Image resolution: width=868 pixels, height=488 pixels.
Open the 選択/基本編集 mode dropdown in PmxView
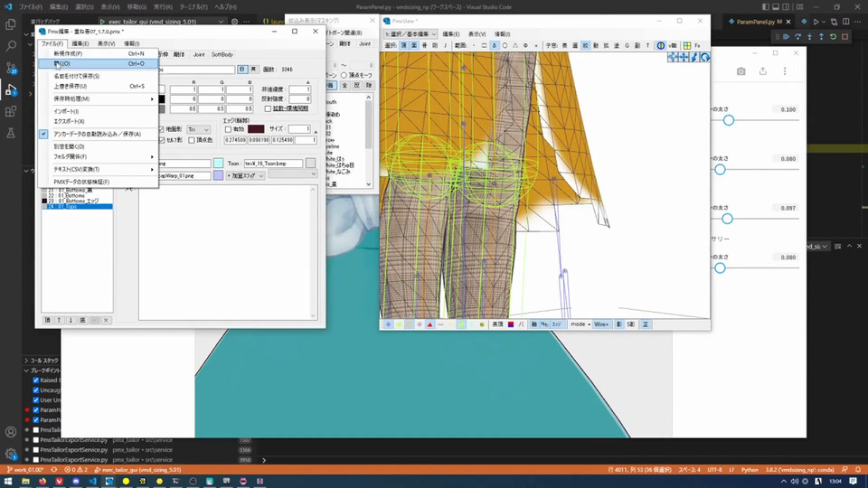410,33
